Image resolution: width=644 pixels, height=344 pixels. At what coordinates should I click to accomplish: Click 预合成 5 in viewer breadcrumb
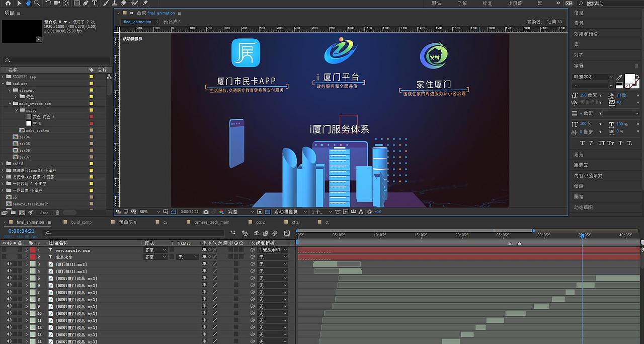tap(172, 22)
